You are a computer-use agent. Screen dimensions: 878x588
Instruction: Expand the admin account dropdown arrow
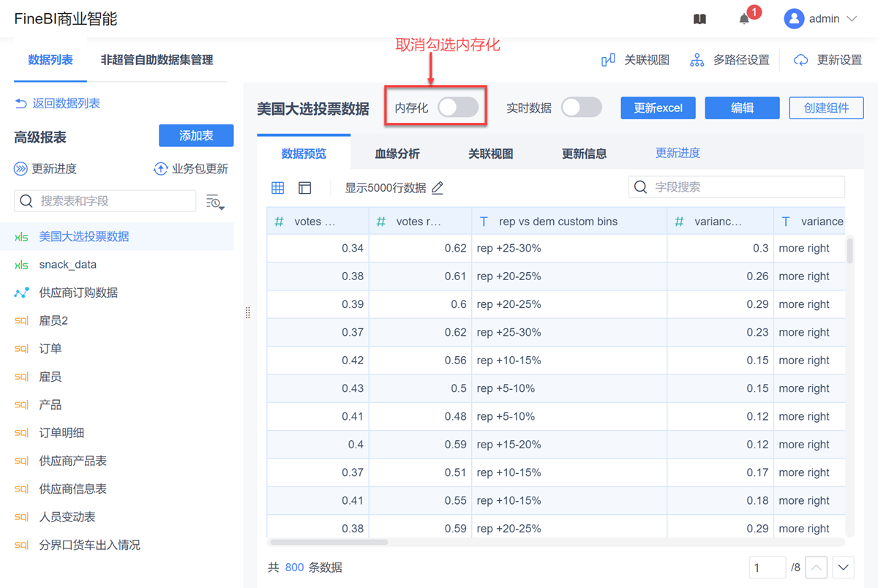[852, 19]
